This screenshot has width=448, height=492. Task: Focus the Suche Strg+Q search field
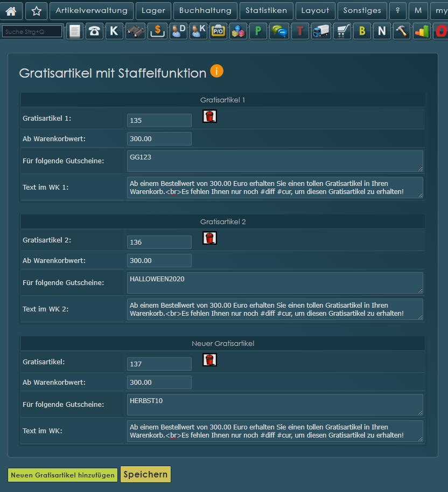point(32,31)
